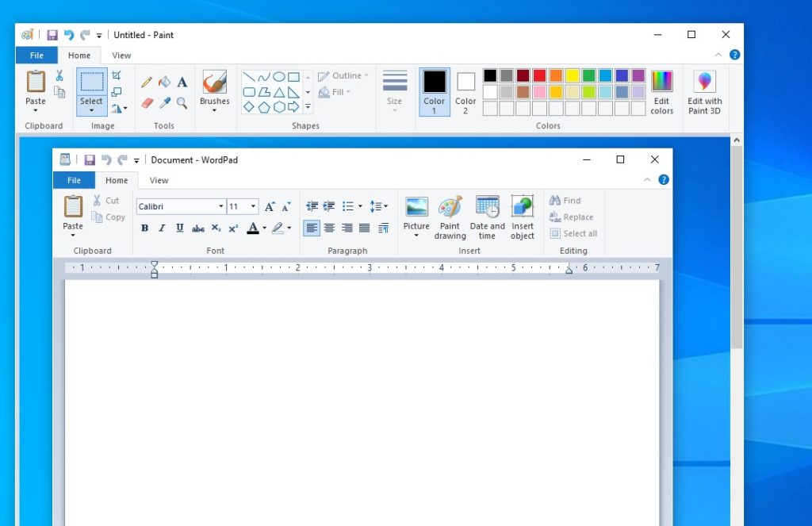This screenshot has width=812, height=526.
Task: Pick the Fill with color bucket tool
Action: 164,82
